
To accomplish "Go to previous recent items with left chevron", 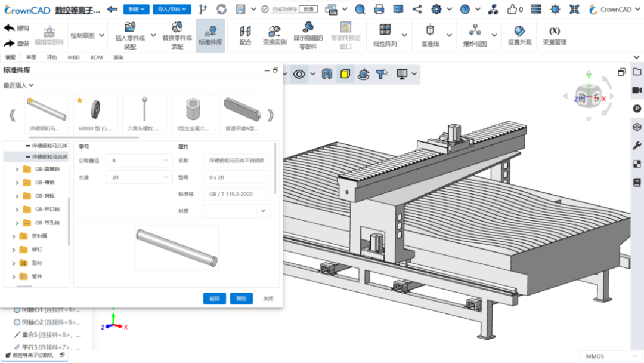I will pos(13,115).
